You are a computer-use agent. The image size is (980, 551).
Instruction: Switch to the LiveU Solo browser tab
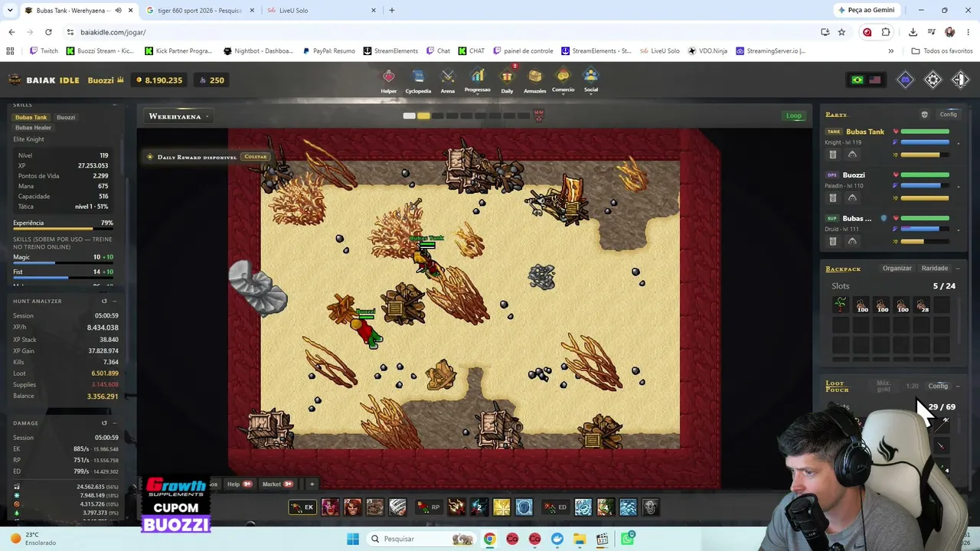click(320, 10)
